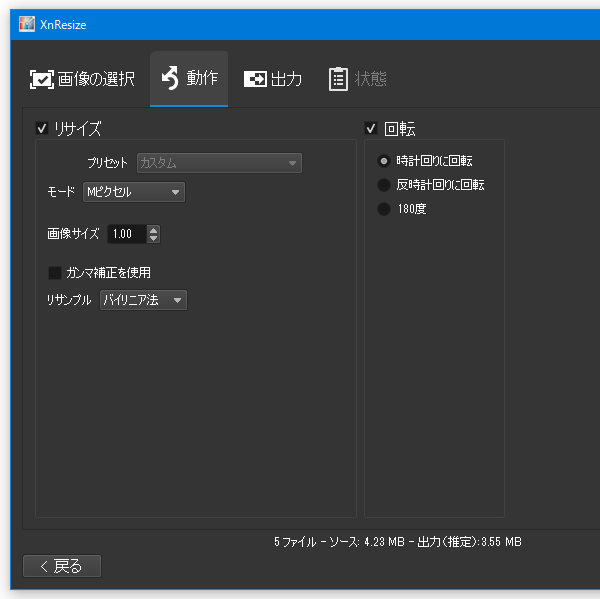Click the 画像サイズ value field 1.00

click(x=127, y=234)
